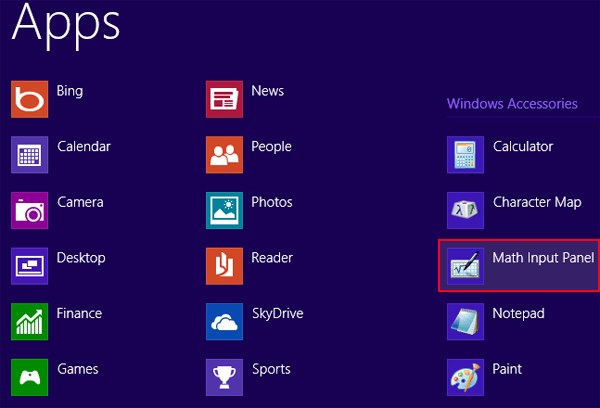Launch the Reader app icon
The image size is (600, 408).
(224, 266)
